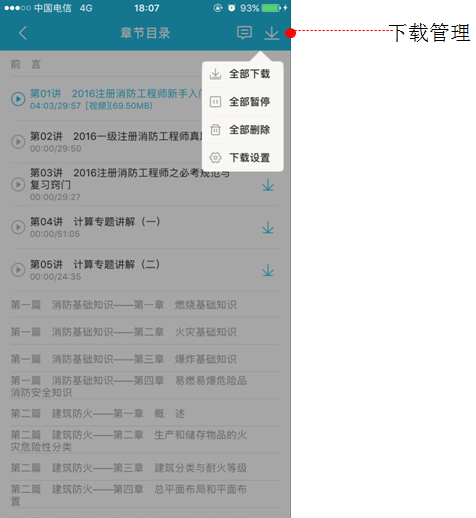Image resolution: width=476 pixels, height=518 pixels.
Task: Expand chapter 第一章 燃烧基础知识
Action: (145, 305)
